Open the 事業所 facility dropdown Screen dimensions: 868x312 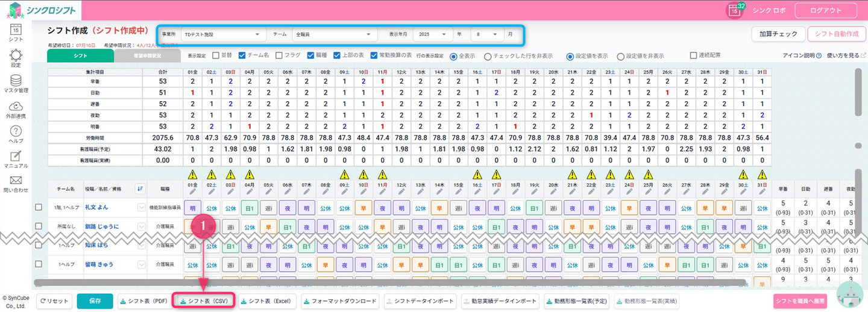click(x=224, y=35)
